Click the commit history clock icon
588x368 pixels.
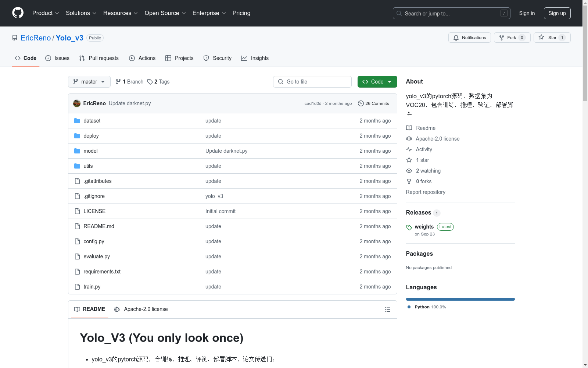tap(361, 103)
